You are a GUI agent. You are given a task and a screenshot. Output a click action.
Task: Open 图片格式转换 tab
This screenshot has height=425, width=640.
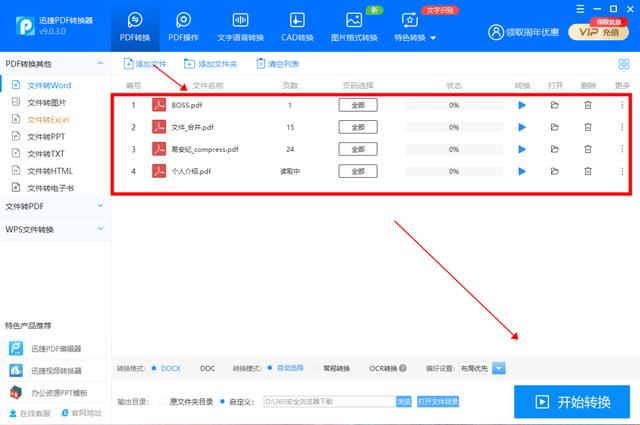pyautogui.click(x=354, y=27)
